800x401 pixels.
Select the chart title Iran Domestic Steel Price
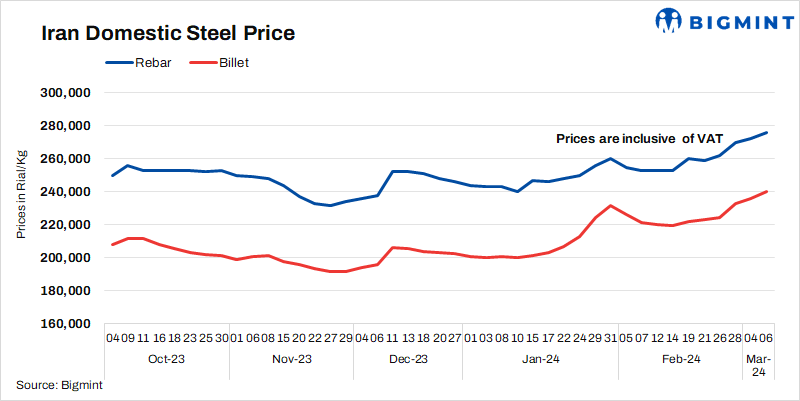pos(167,33)
